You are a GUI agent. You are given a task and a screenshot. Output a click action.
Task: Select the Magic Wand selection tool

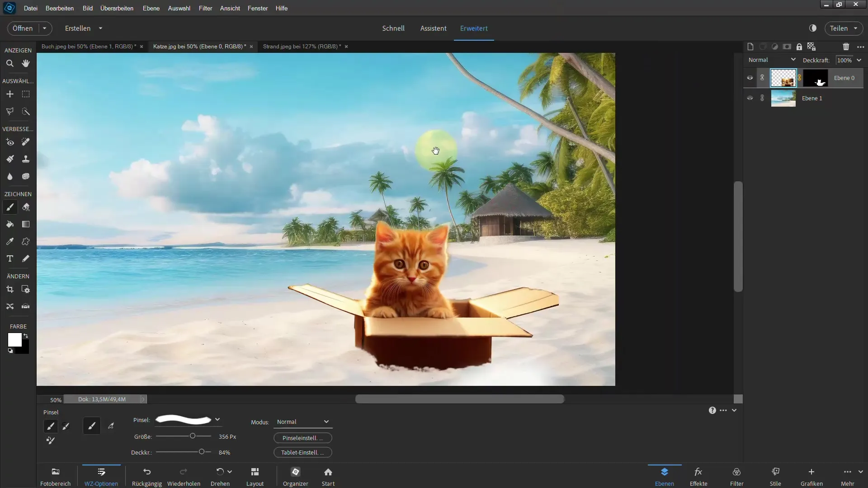point(26,112)
